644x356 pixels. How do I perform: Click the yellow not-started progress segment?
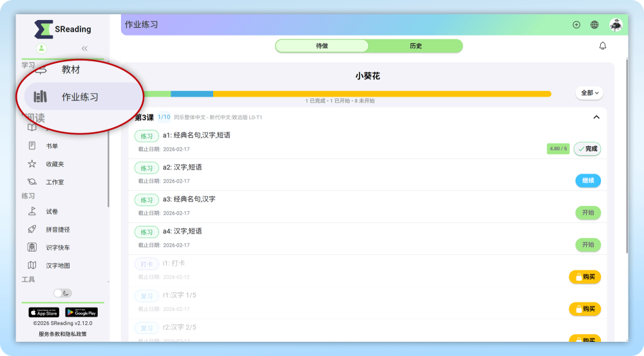tap(382, 94)
